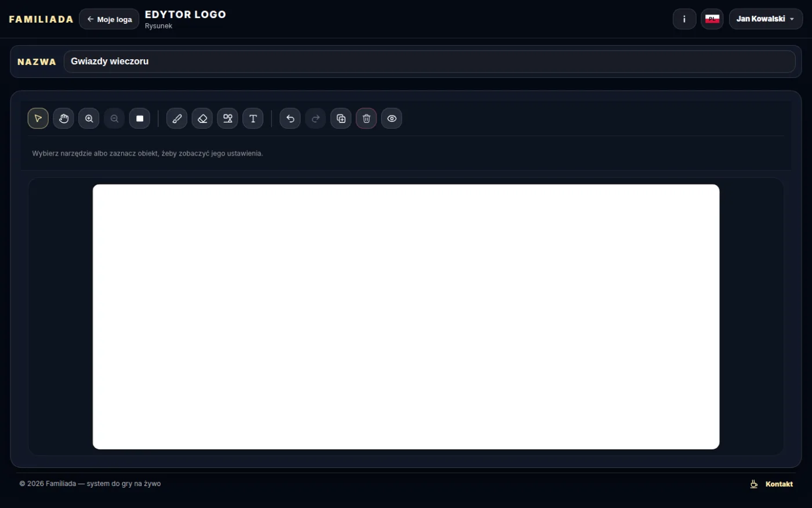The image size is (812, 508).
Task: Open the shapes tool
Action: click(227, 118)
